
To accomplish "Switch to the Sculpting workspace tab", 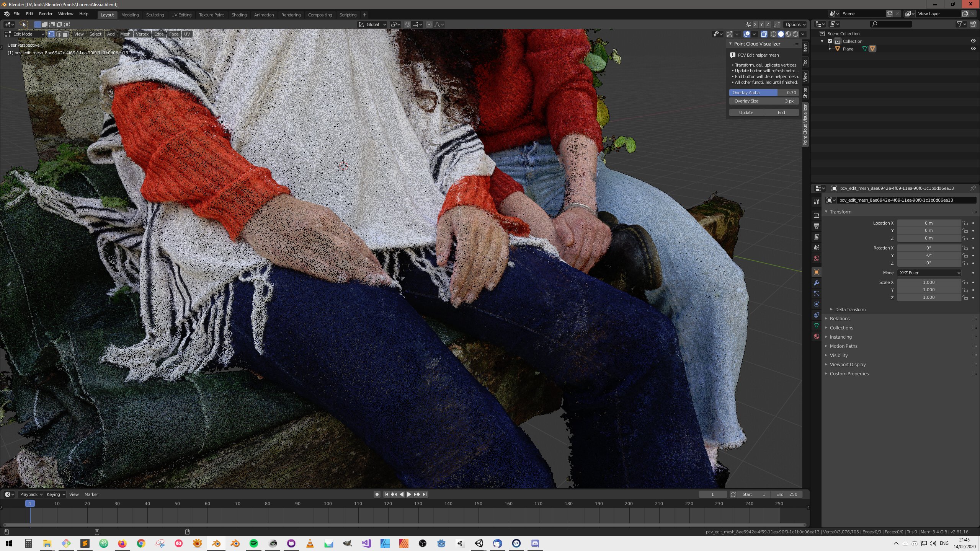I will (155, 15).
